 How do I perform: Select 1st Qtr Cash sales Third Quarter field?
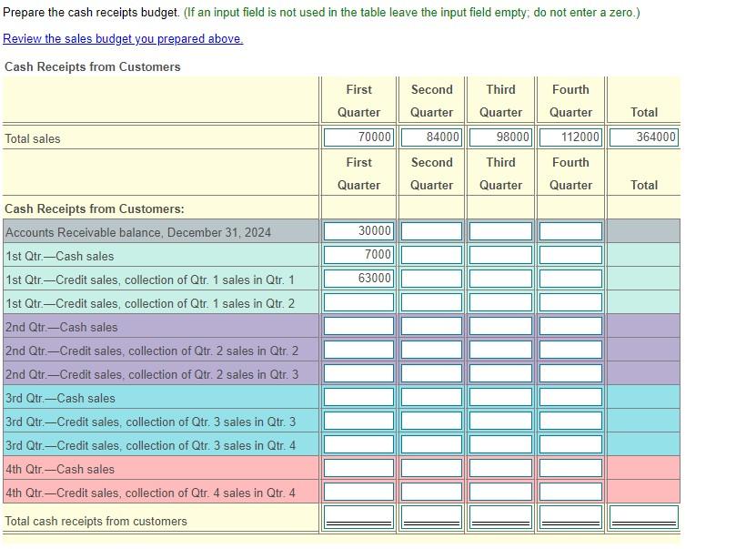click(x=500, y=255)
